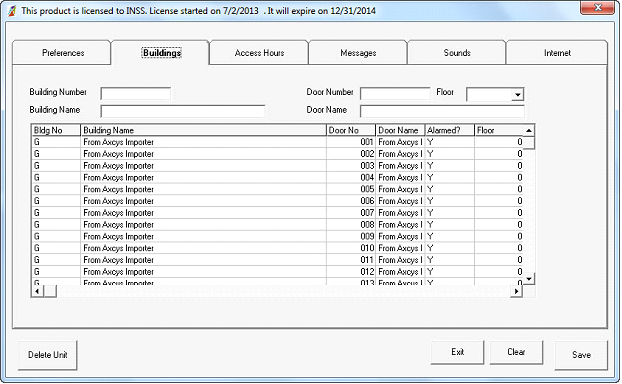Open the Messages tab
The height and width of the screenshot is (384, 622).
point(358,53)
